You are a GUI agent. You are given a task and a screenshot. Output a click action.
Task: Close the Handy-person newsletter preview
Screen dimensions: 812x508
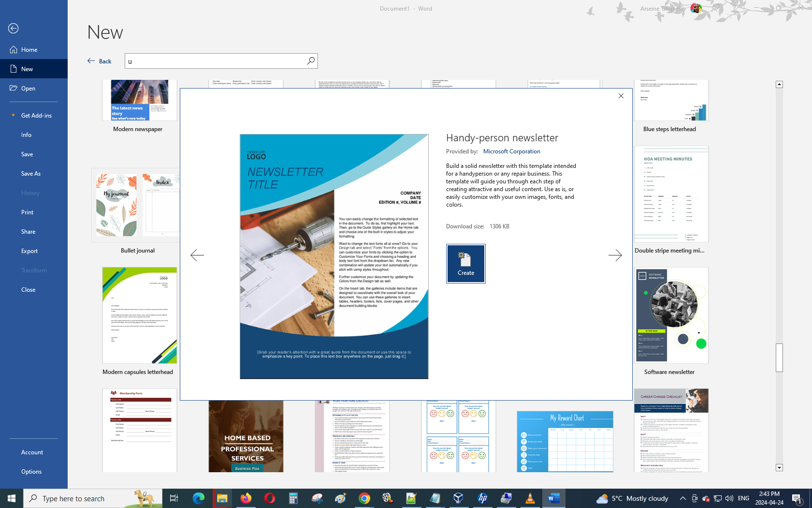pyautogui.click(x=621, y=96)
